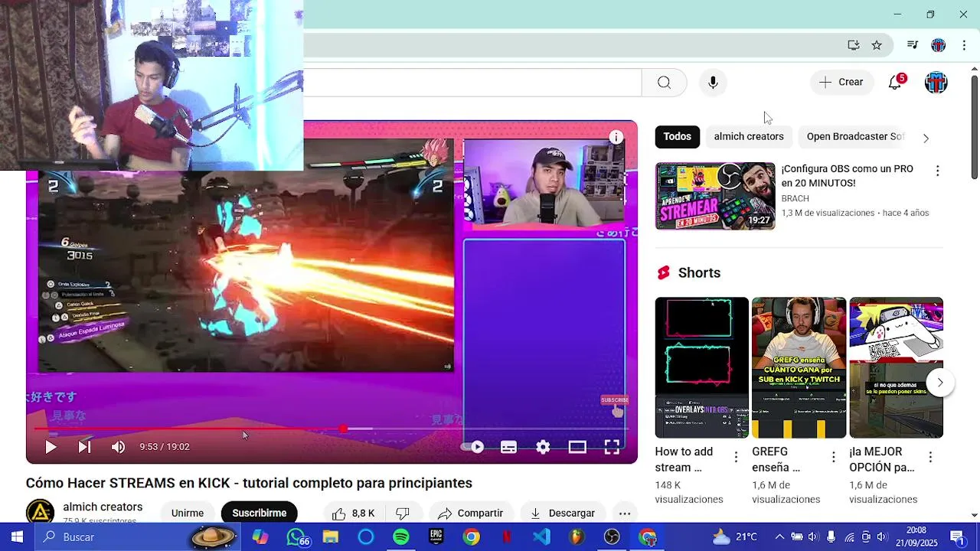Open Spotify from the taskbar

point(401,537)
